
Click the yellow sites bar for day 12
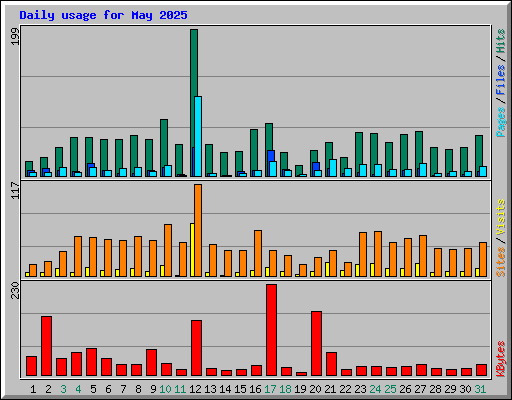pyautogui.click(x=192, y=250)
